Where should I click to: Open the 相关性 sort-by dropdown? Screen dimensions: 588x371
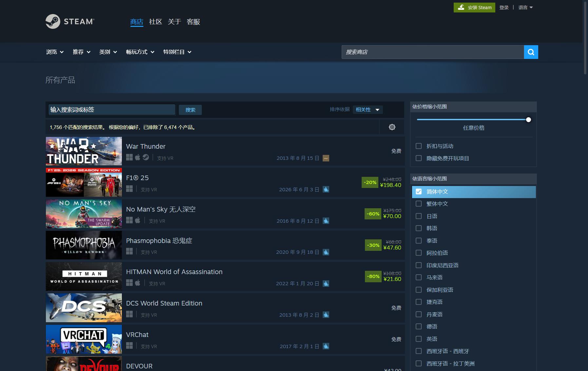click(368, 110)
